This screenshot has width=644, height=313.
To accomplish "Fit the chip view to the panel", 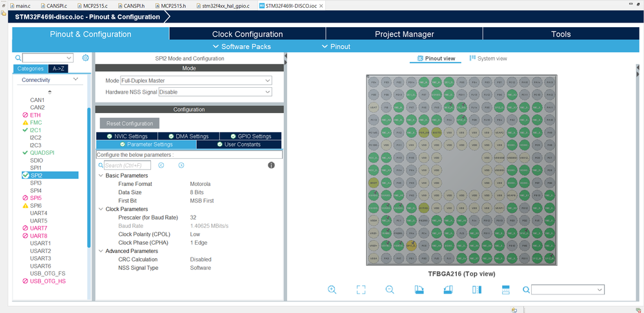I will coord(361,290).
